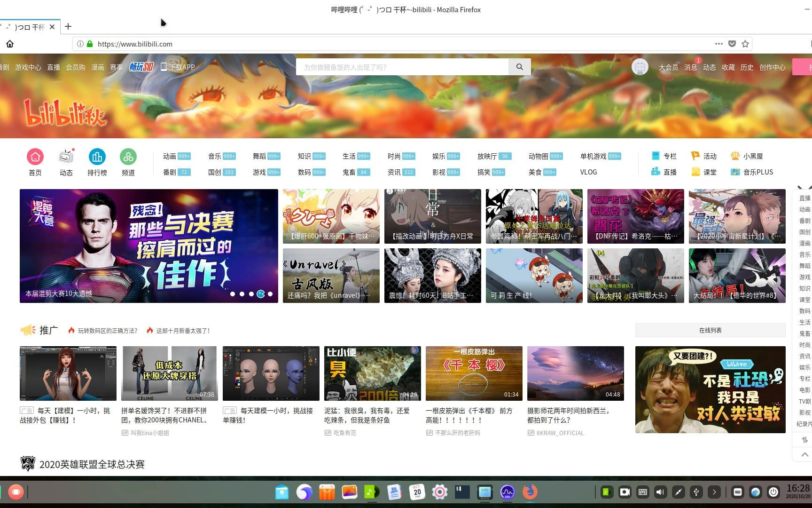Open the 活动 flag link
The height and width of the screenshot is (508, 812).
click(x=704, y=156)
